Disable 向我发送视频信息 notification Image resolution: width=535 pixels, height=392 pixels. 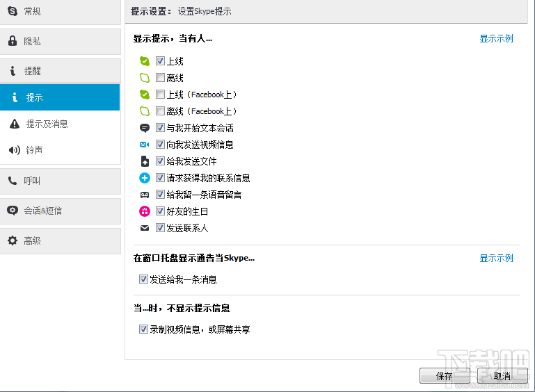click(160, 145)
